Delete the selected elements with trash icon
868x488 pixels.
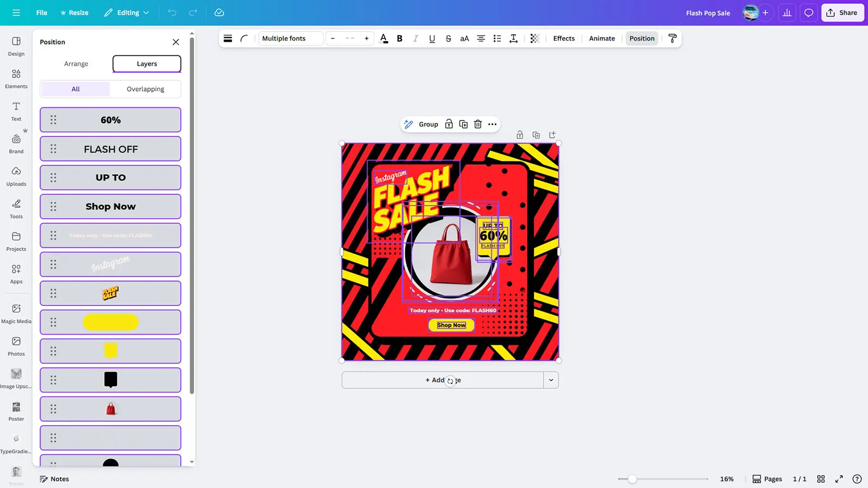pyautogui.click(x=478, y=124)
